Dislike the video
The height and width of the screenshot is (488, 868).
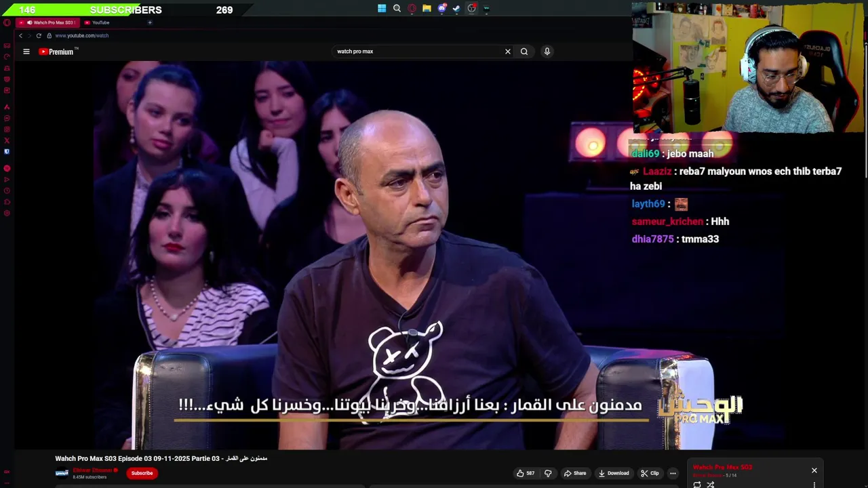coord(548,473)
